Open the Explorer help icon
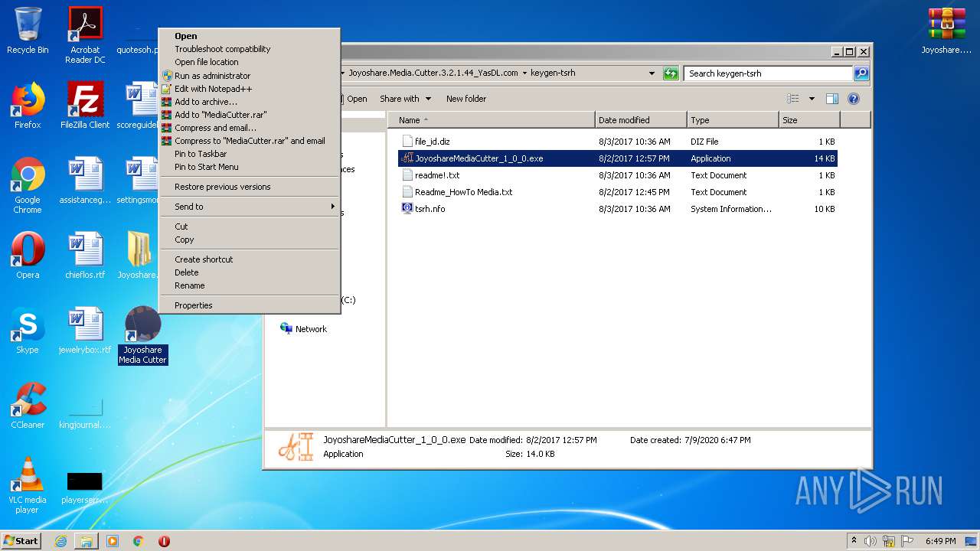 click(x=854, y=99)
